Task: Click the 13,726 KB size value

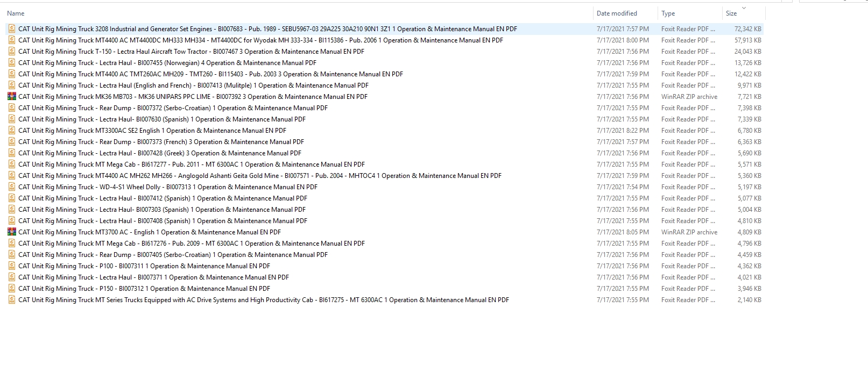Action: pos(748,63)
